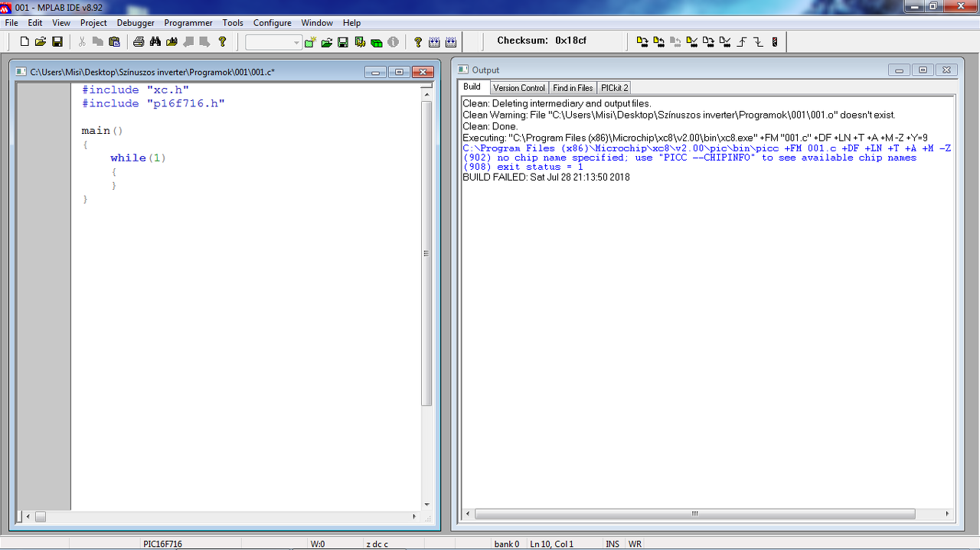The width and height of the screenshot is (980, 550).
Task: Click the Make build icon
Action: (x=434, y=42)
